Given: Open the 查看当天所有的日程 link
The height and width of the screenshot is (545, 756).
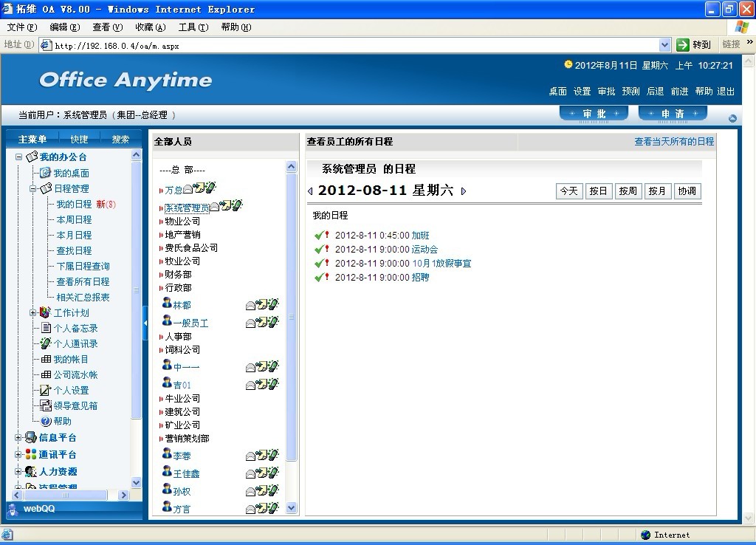Looking at the screenshot, I should (674, 142).
